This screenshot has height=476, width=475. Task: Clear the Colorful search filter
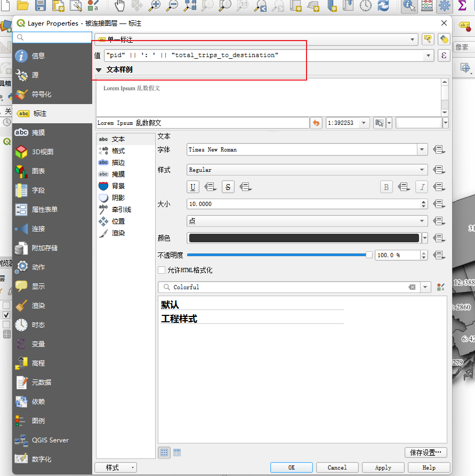point(412,287)
